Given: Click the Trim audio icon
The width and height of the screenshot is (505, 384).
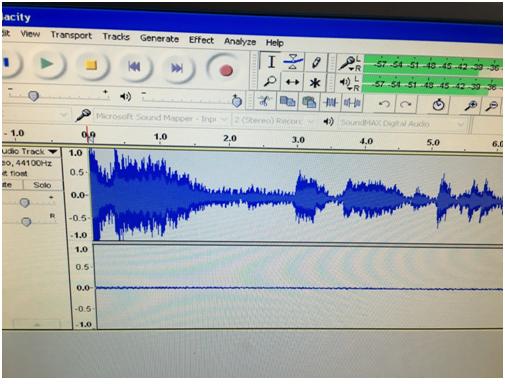Looking at the screenshot, I should coord(331,103).
